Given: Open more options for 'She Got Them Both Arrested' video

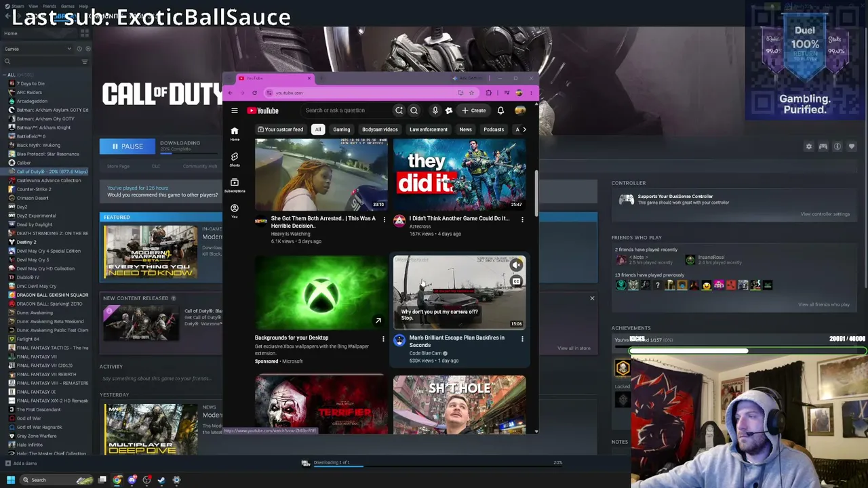Looking at the screenshot, I should click(384, 219).
